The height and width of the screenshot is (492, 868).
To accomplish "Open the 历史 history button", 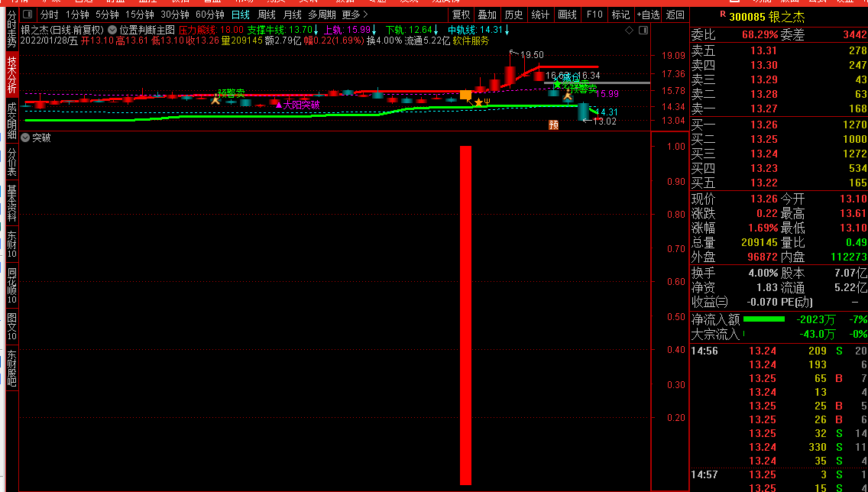I will pos(513,15).
